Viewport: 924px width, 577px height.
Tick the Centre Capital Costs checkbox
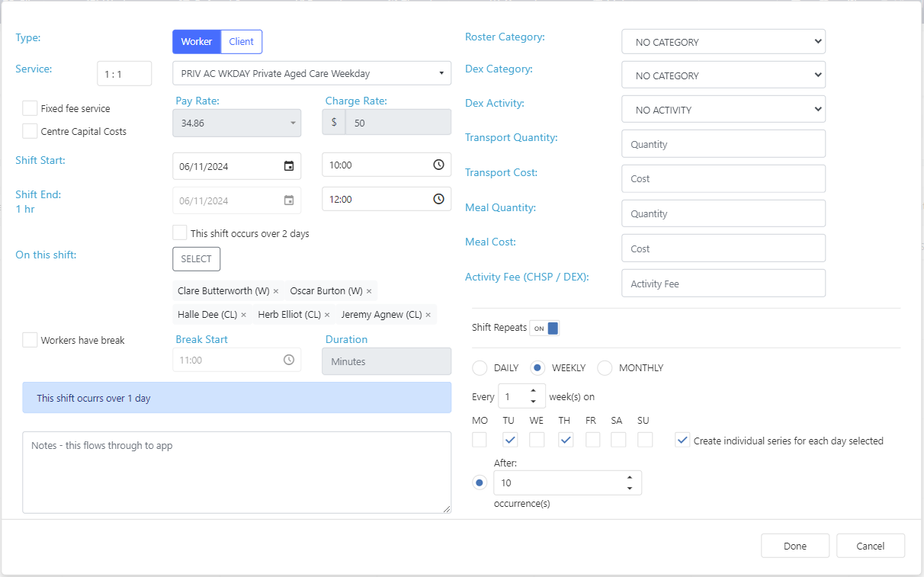pyautogui.click(x=30, y=131)
